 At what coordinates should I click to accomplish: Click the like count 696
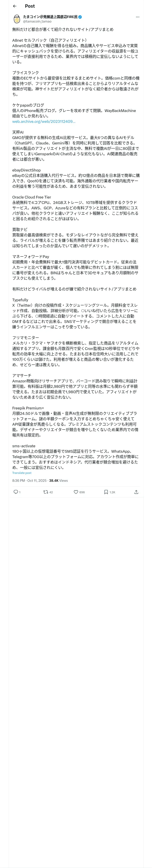tap(82, 492)
